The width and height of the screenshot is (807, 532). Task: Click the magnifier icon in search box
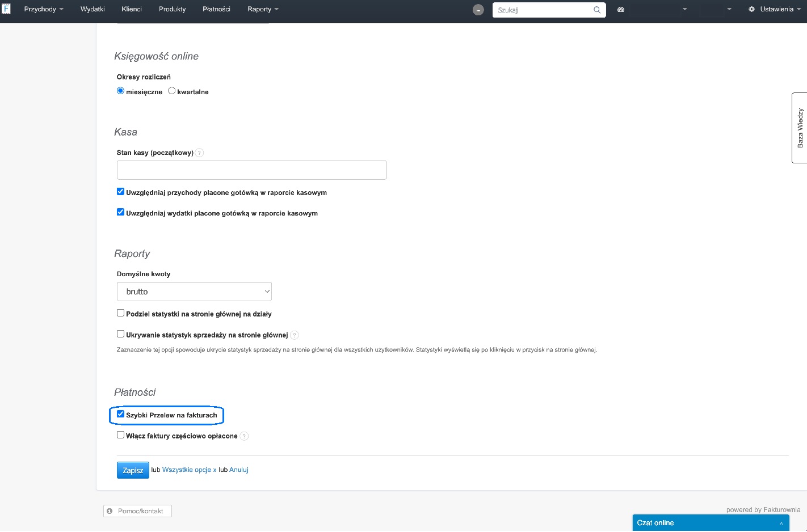[x=597, y=10]
